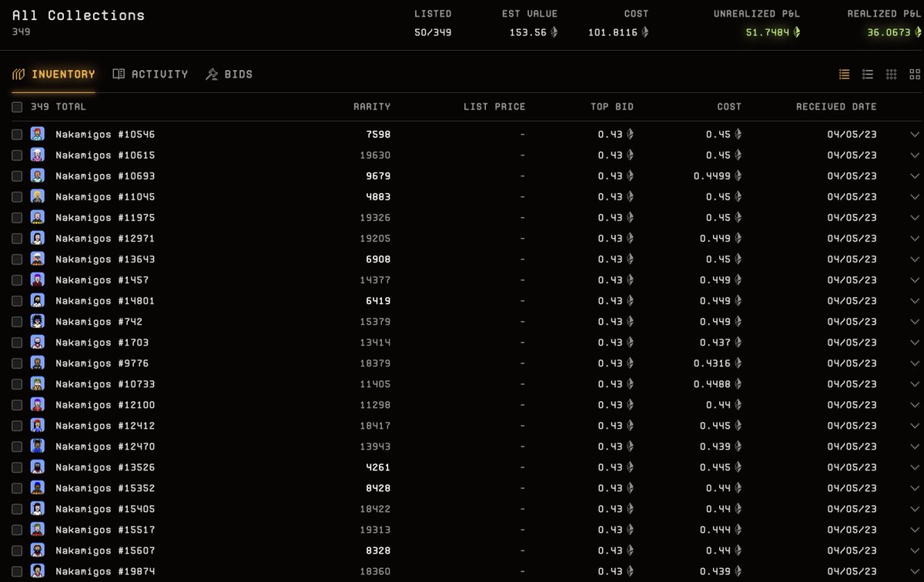Image resolution: width=924 pixels, height=582 pixels.
Task: Expand details for Nakamigos #9776
Action: [x=915, y=363]
